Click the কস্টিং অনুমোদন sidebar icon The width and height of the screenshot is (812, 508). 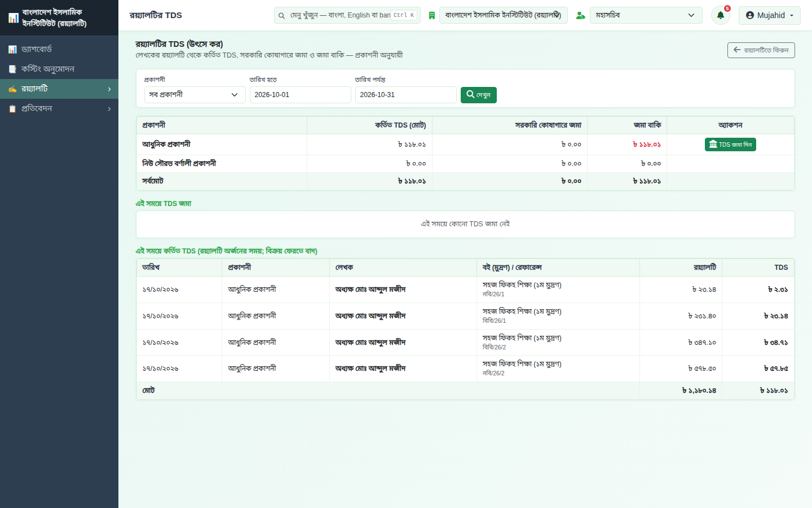(x=12, y=69)
